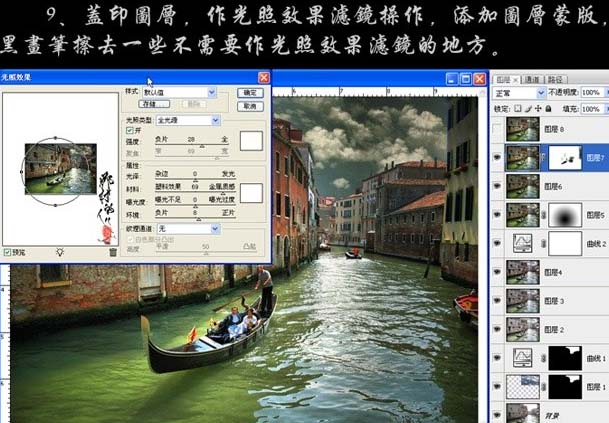Click the Cancel (取消) button
This screenshot has width=609, height=423.
click(250, 106)
